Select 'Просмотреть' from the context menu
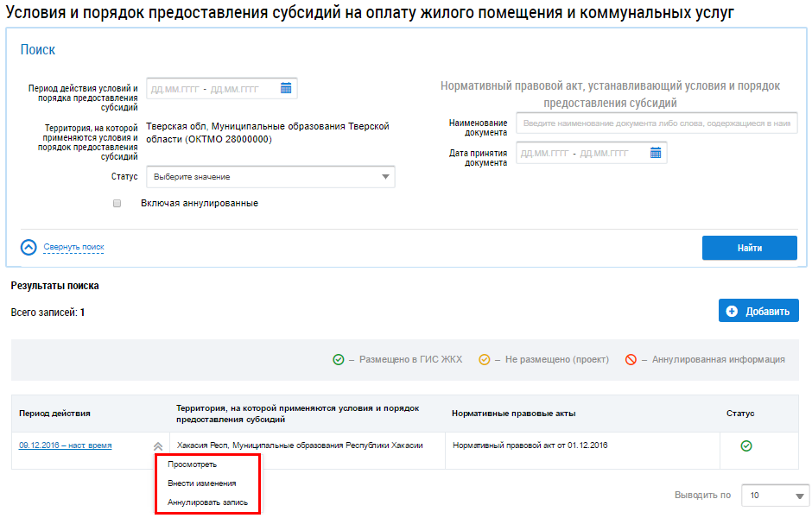This screenshot has width=812, height=518. pyautogui.click(x=186, y=464)
